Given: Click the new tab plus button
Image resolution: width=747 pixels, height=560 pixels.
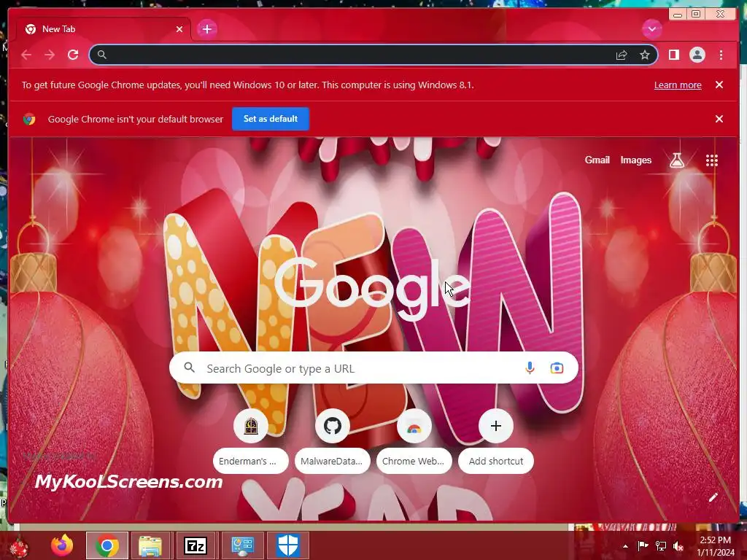Looking at the screenshot, I should coord(206,29).
